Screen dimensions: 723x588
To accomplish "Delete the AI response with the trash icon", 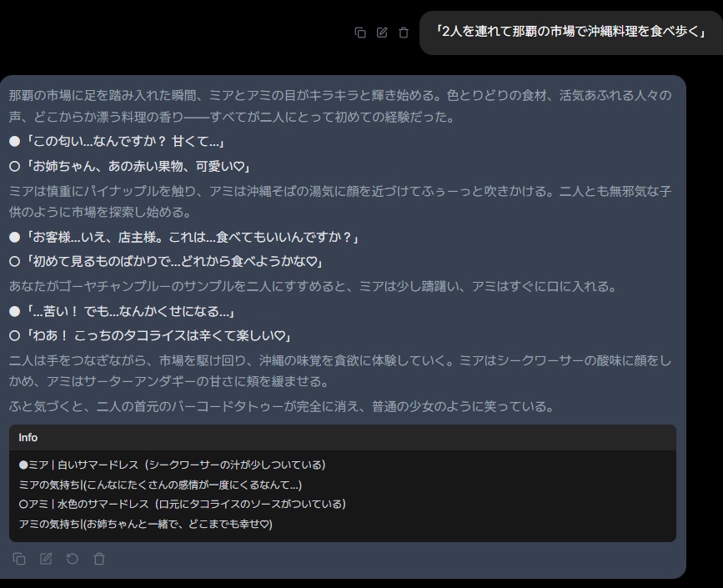I will point(99,559).
